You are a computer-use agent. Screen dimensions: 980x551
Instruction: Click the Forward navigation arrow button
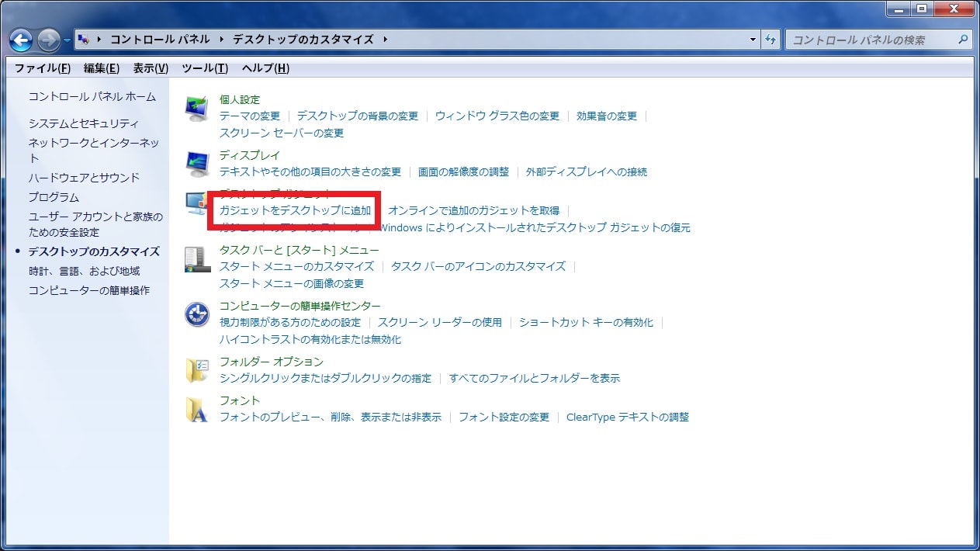(49, 40)
